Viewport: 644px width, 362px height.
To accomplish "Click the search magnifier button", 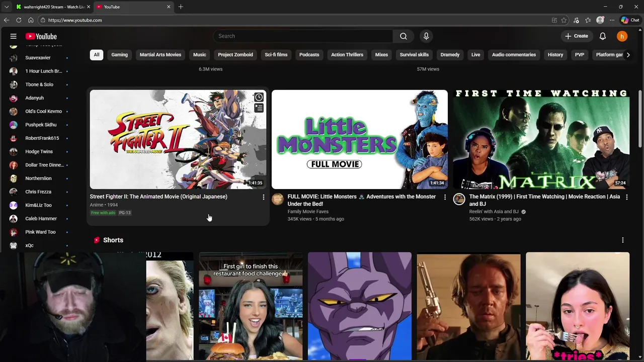I will (404, 36).
